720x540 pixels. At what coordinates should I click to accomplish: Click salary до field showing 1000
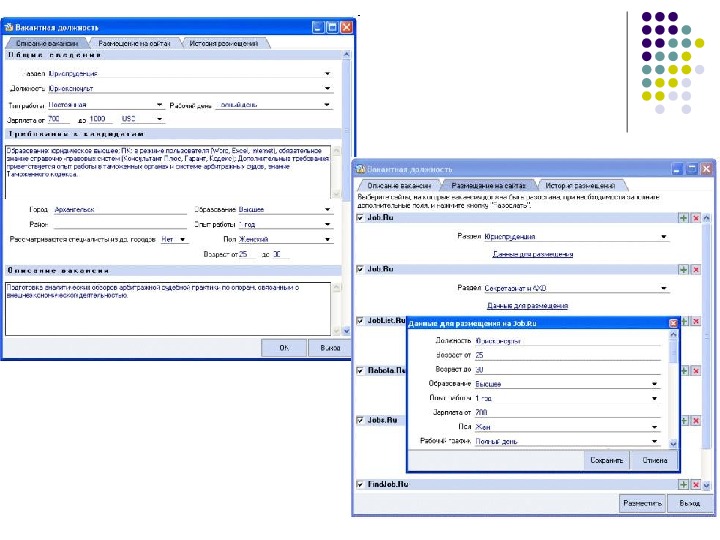pos(101,119)
